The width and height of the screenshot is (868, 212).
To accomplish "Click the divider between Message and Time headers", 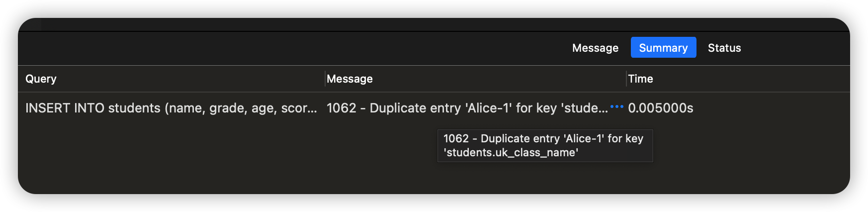I will click(x=626, y=79).
